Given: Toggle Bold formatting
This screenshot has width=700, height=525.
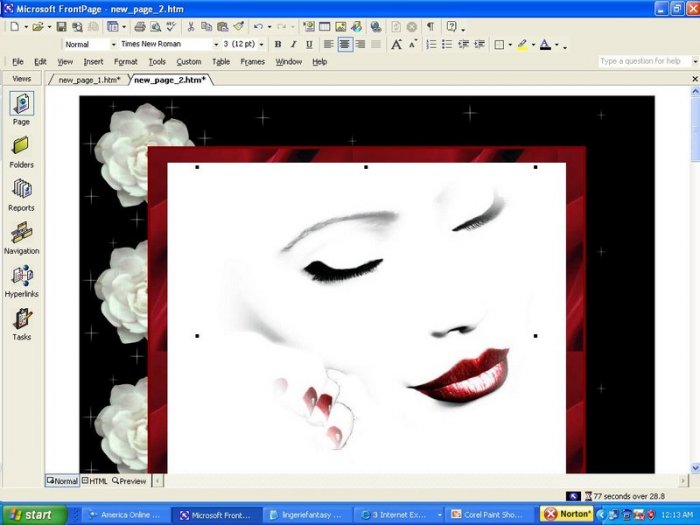Looking at the screenshot, I should click(278, 44).
